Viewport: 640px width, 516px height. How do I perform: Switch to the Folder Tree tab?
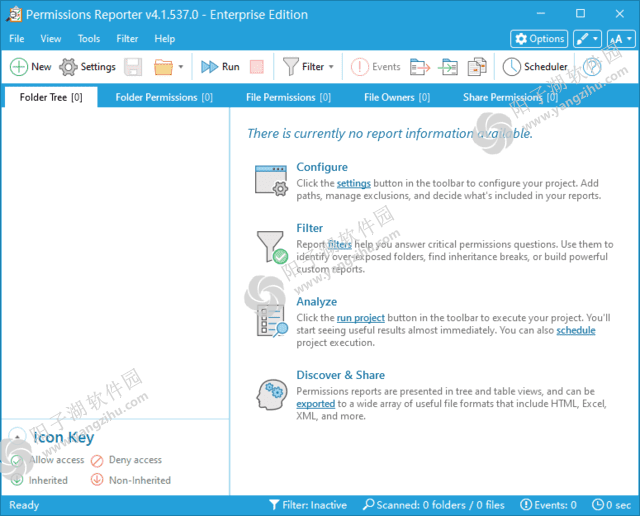point(51,97)
